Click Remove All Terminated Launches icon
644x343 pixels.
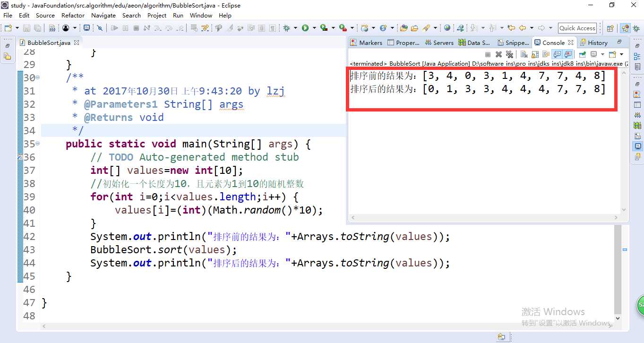[509, 54]
